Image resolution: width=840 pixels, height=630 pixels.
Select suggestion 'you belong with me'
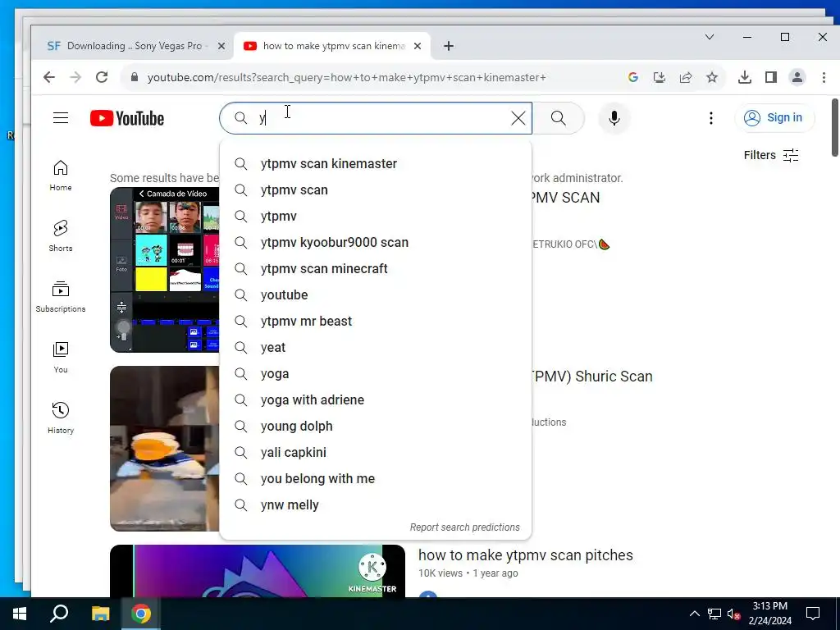coord(376,478)
